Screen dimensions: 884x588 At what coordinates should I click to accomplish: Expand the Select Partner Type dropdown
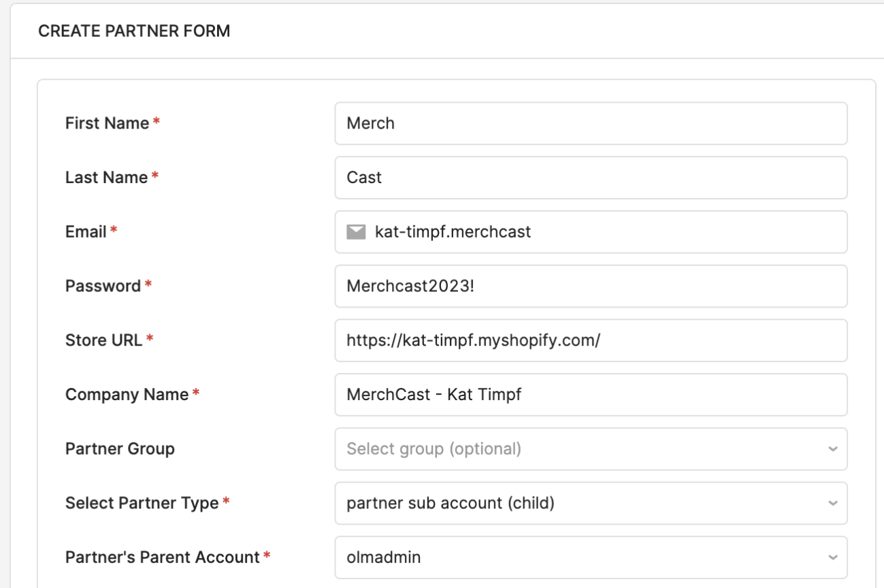tap(591, 504)
